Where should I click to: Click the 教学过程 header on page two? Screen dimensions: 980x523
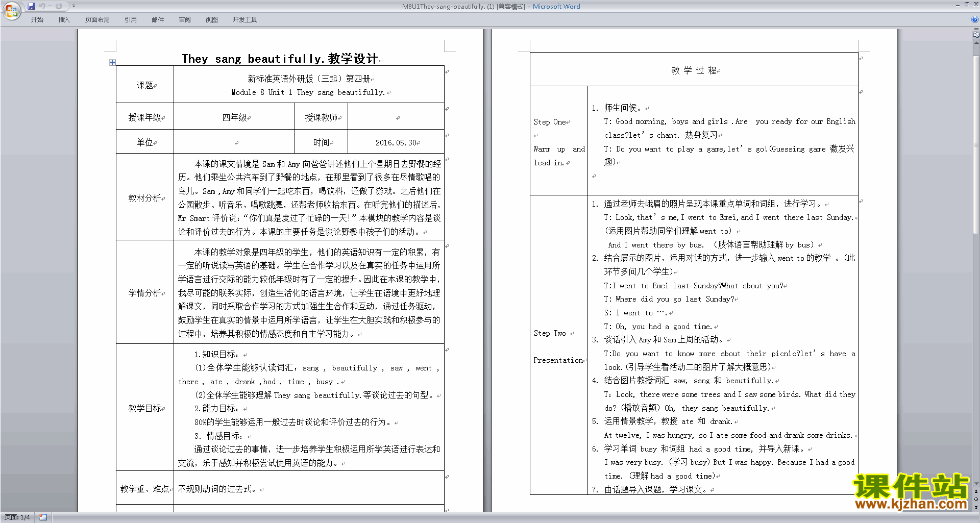pyautogui.click(x=694, y=70)
